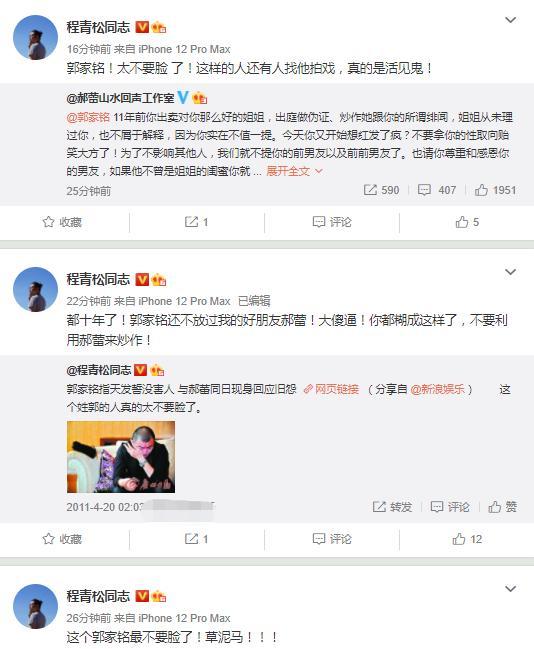Open the 网页链接 web link
The width and height of the screenshot is (534, 649).
coord(331,389)
